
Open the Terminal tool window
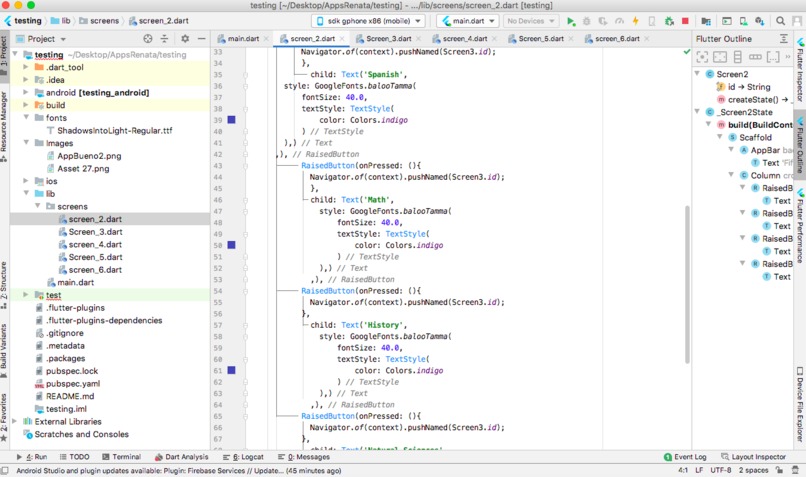(x=121, y=457)
